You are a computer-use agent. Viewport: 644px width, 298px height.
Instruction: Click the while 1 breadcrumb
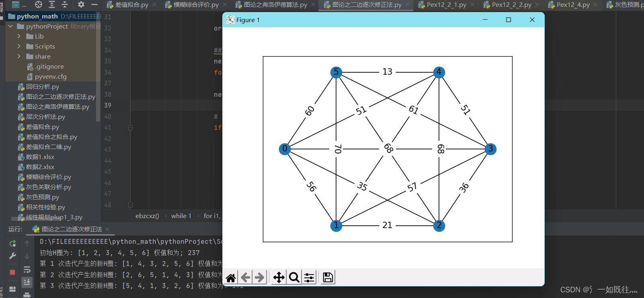pyautogui.click(x=181, y=216)
